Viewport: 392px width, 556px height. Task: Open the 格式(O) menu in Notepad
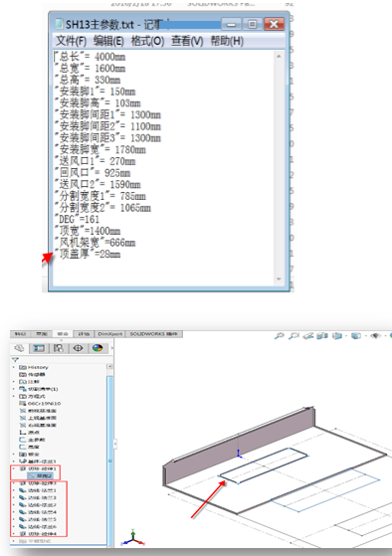point(147,41)
